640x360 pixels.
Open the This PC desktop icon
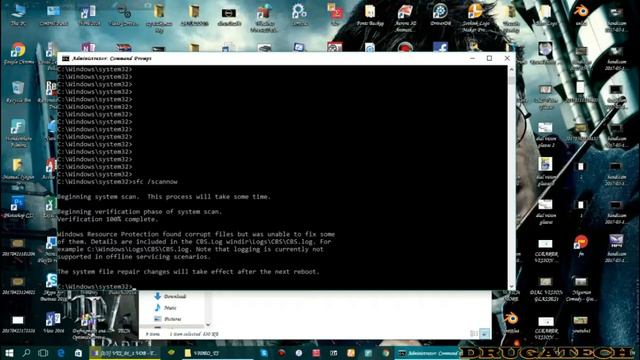coord(18,16)
